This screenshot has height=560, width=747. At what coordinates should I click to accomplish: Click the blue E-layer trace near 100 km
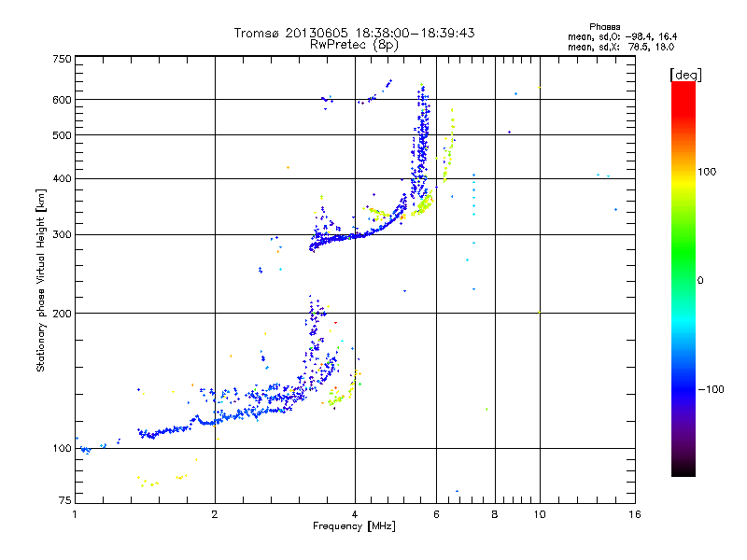tap(164, 431)
